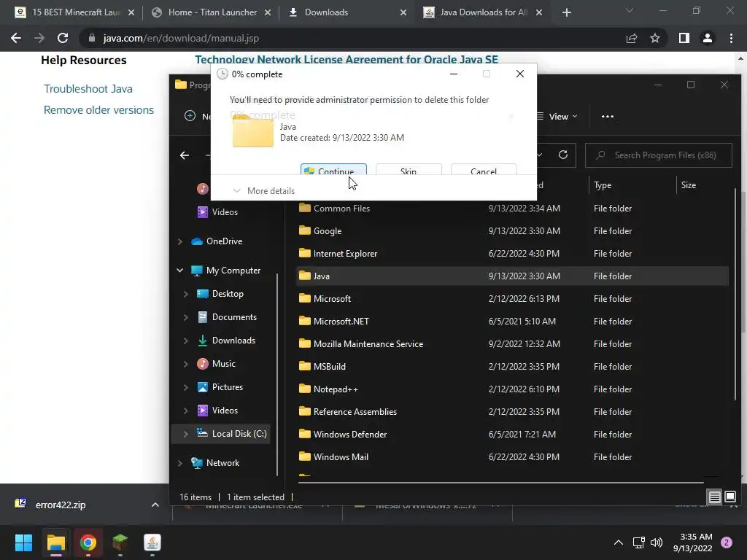The image size is (747, 560).
Task: Click Continue in the delete permission dialog
Action: (333, 169)
